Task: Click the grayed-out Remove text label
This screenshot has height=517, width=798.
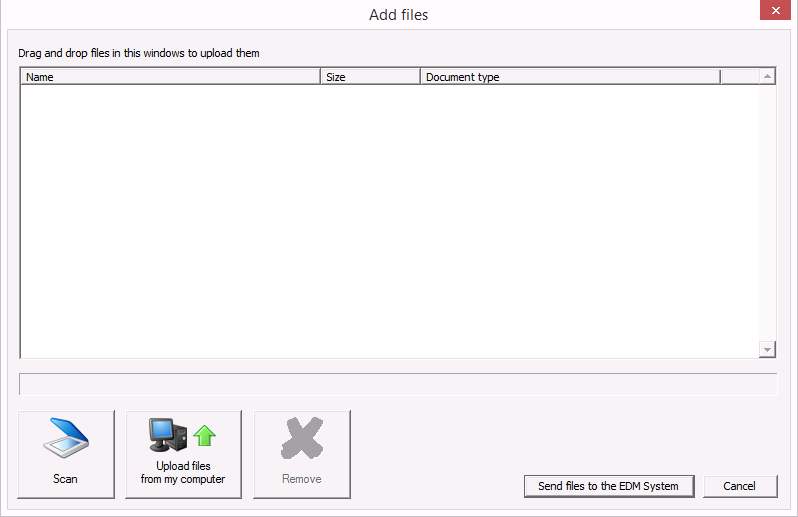Action: (x=302, y=479)
